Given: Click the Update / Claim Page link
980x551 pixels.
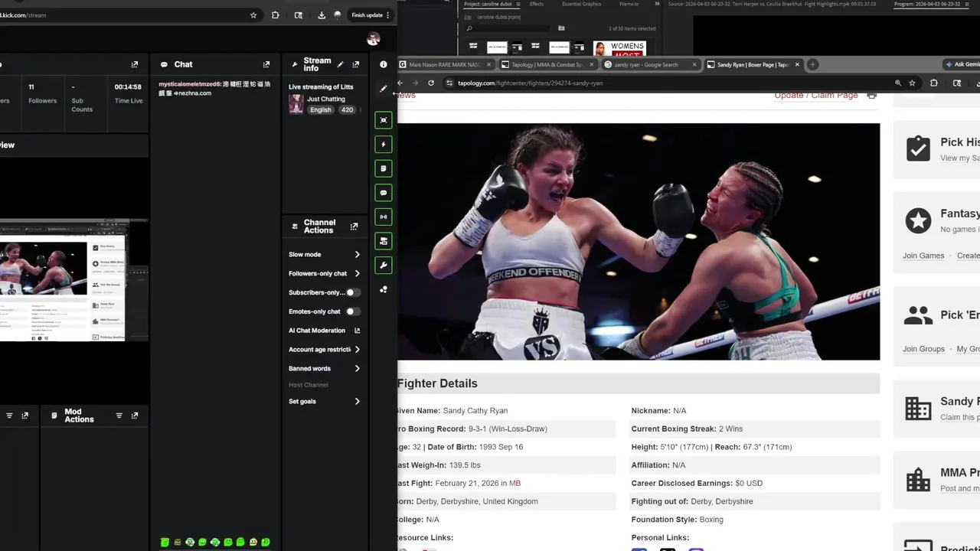Looking at the screenshot, I should [x=816, y=95].
